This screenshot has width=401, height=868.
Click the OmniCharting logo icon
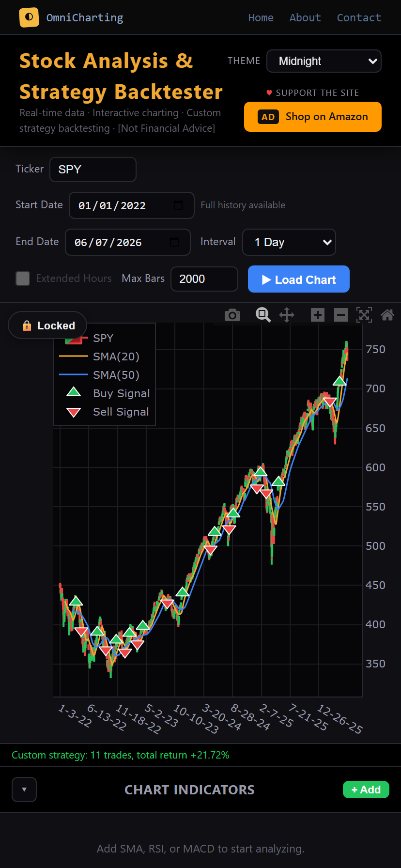(29, 17)
